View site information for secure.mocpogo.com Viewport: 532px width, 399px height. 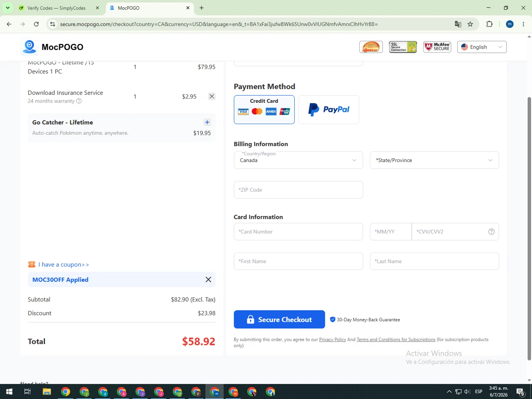(52, 24)
